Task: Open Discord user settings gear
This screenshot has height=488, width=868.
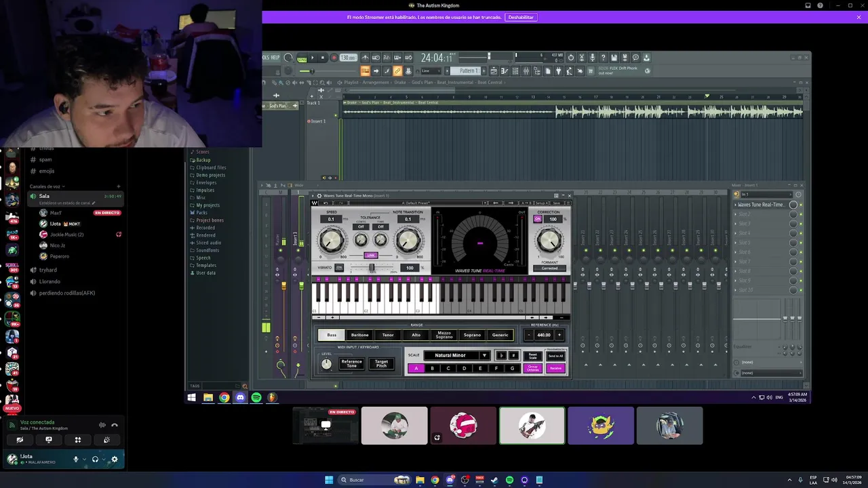Action: (114, 460)
